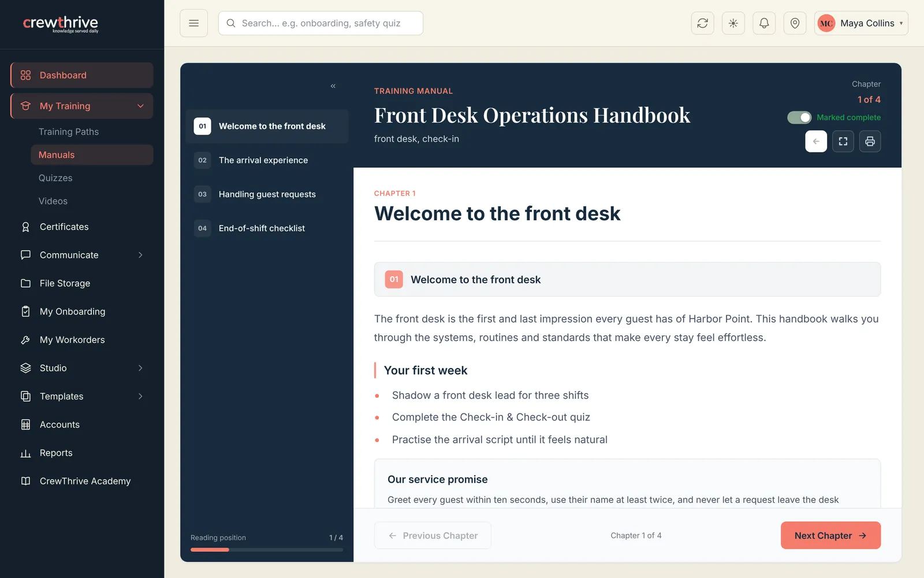
Task: Open Maya Collins user dropdown
Action: [x=861, y=23]
